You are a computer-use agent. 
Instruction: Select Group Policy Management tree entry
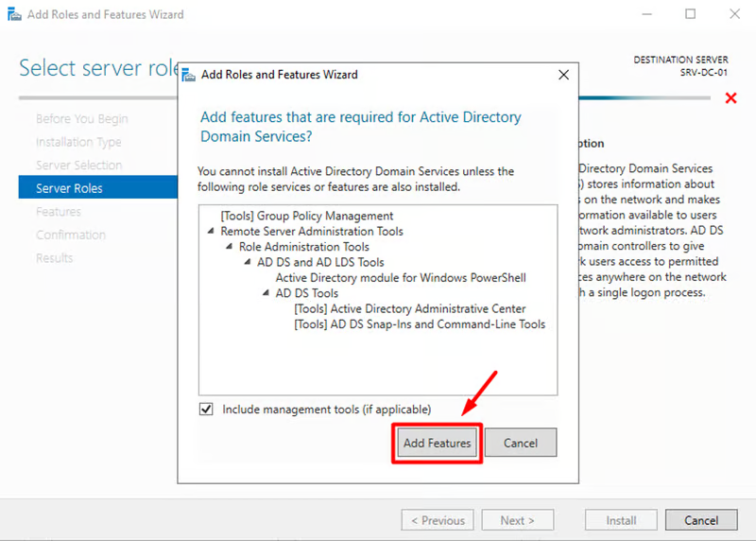coord(306,216)
